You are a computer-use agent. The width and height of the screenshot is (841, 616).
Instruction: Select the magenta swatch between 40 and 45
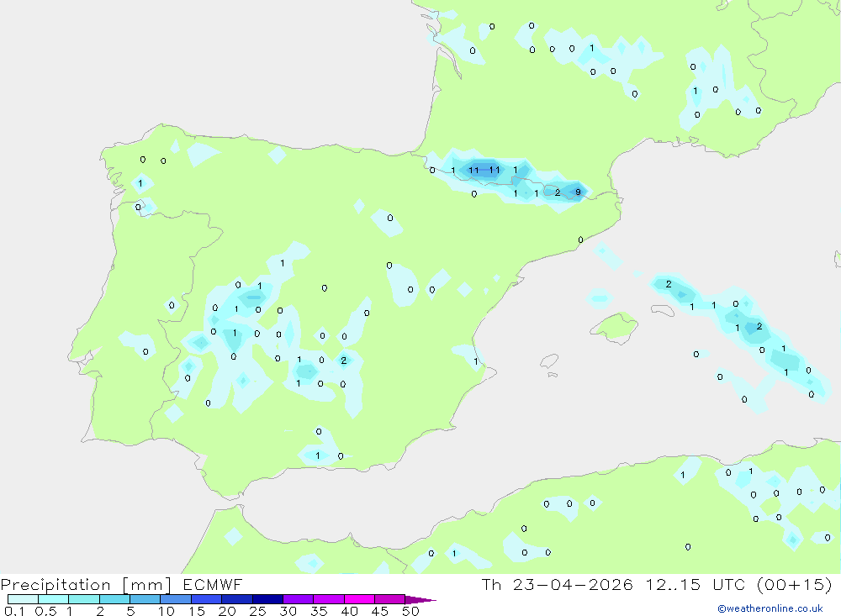[x=359, y=599]
